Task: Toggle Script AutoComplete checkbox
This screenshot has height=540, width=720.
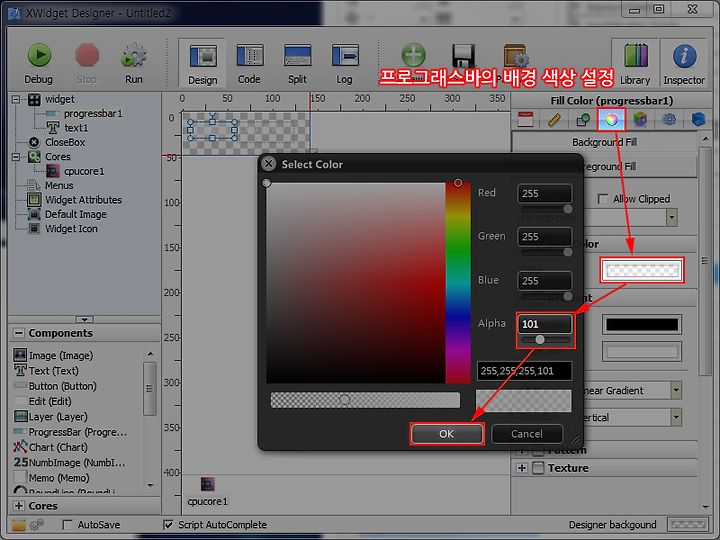Action: pos(169,524)
